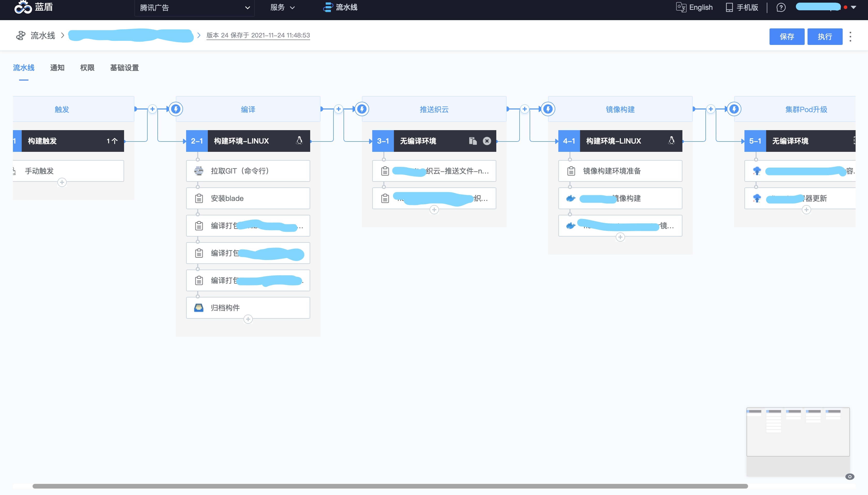This screenshot has width=868, height=495.
Task: Toggle the minimap eye icon
Action: pos(850,477)
